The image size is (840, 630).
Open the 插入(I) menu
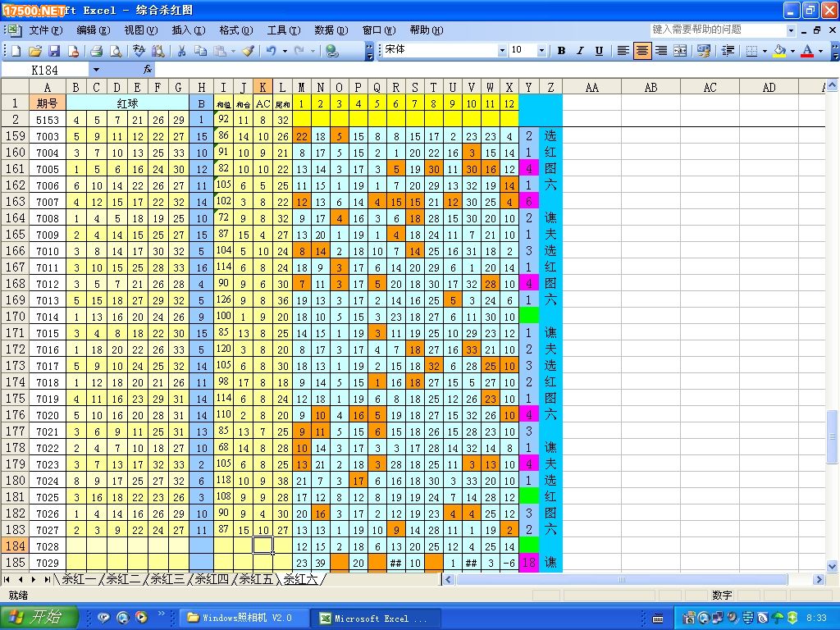pyautogui.click(x=189, y=30)
